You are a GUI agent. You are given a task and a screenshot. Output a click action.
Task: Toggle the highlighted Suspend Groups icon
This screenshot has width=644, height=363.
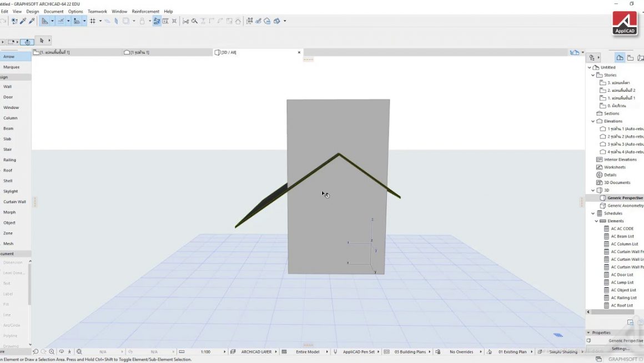[x=157, y=21]
